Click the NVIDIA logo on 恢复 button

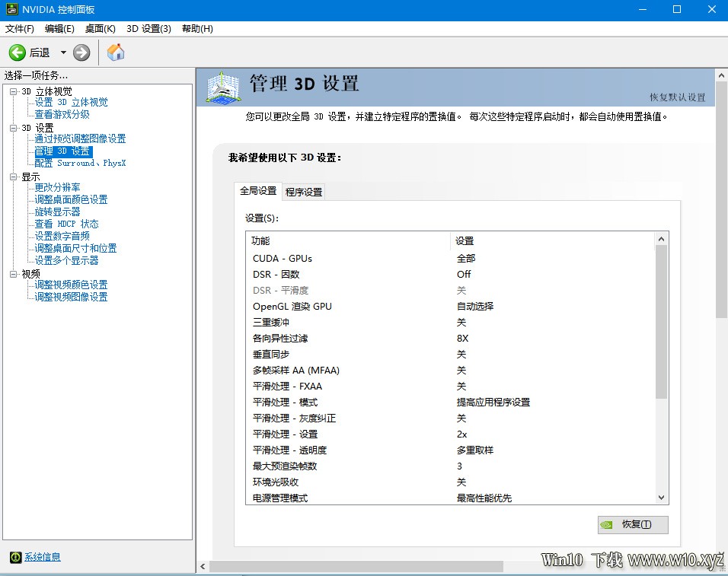pyautogui.click(x=606, y=525)
